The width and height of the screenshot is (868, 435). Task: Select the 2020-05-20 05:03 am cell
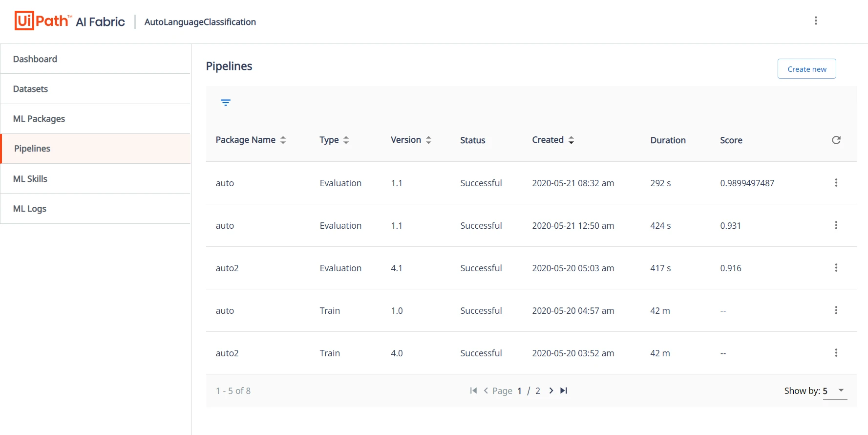pyautogui.click(x=573, y=268)
